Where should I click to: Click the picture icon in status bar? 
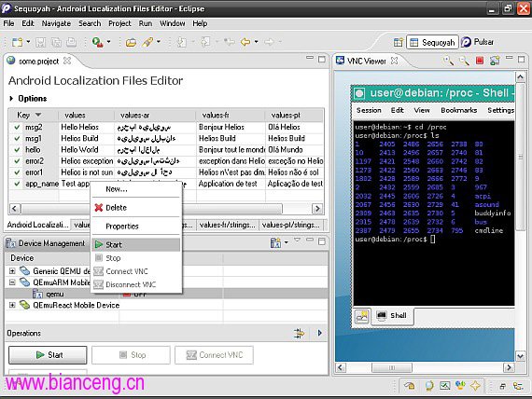tap(444, 385)
